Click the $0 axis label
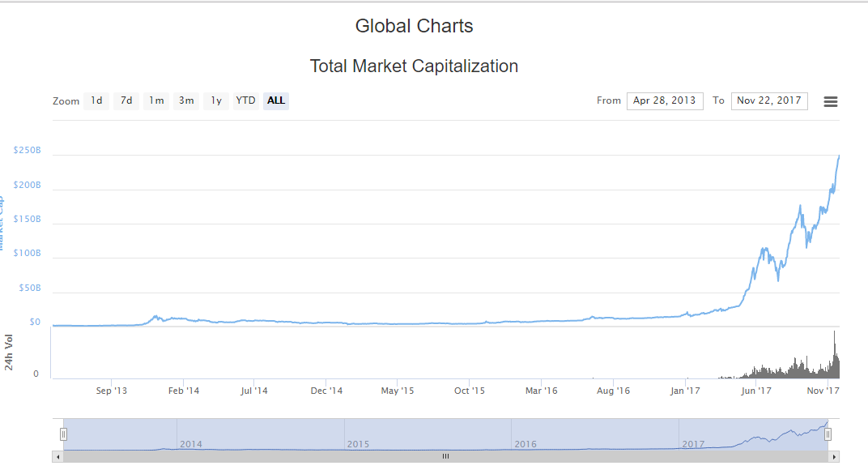Image resolution: width=868 pixels, height=470 pixels. point(35,322)
